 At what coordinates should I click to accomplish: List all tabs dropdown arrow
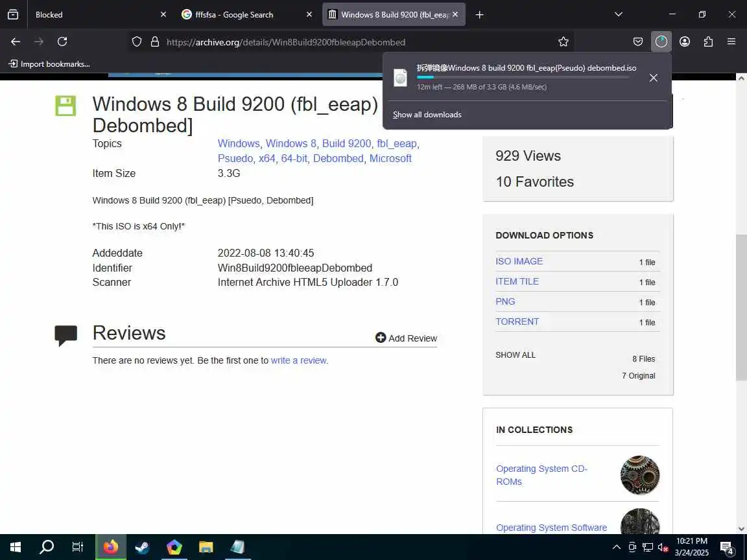tap(619, 14)
